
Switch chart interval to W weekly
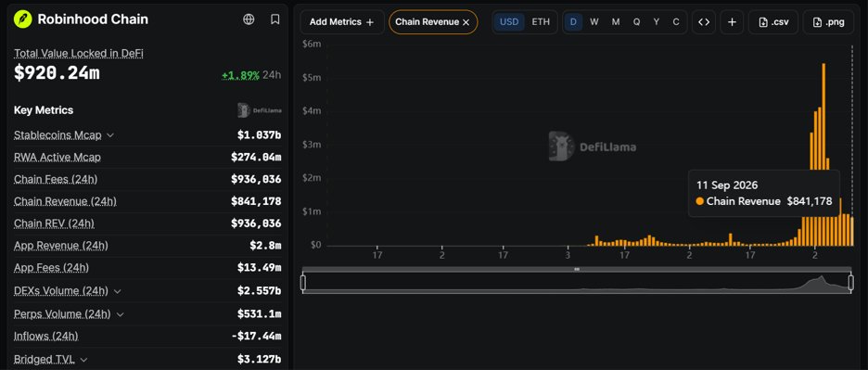click(594, 22)
